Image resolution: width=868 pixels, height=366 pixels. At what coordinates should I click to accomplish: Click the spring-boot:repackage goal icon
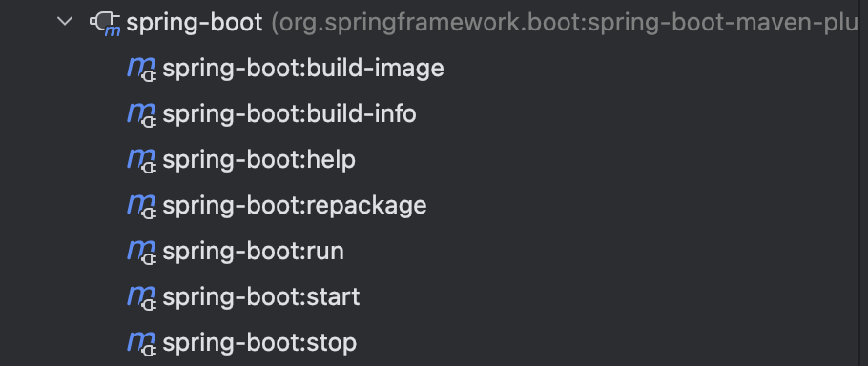tap(142, 207)
